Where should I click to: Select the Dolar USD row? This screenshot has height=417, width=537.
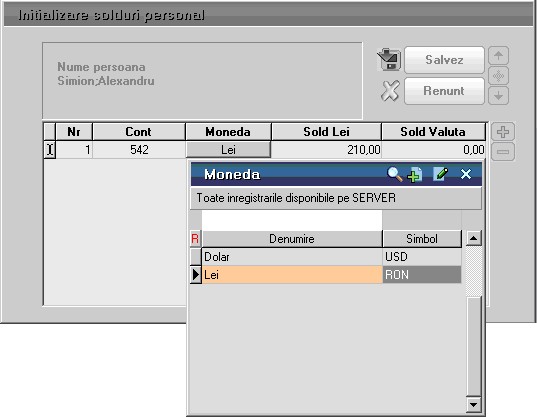[x=332, y=257]
